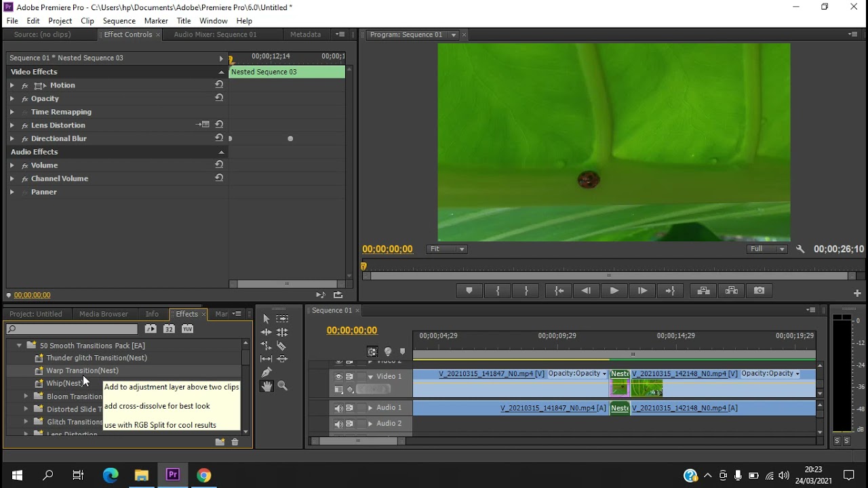Screen dimensions: 868x488
Task: Open Program monitor settings wrench
Action: 800,249
